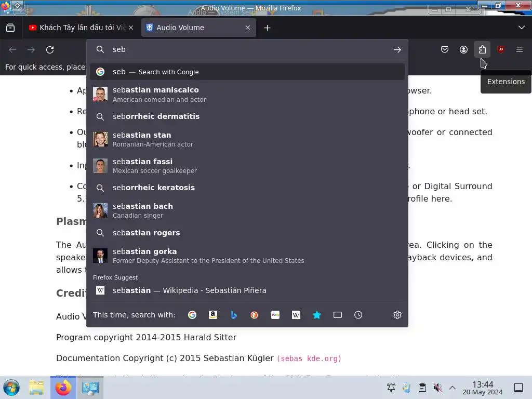
Task: Select suggestion 'sebastian bach'
Action: tap(247, 211)
